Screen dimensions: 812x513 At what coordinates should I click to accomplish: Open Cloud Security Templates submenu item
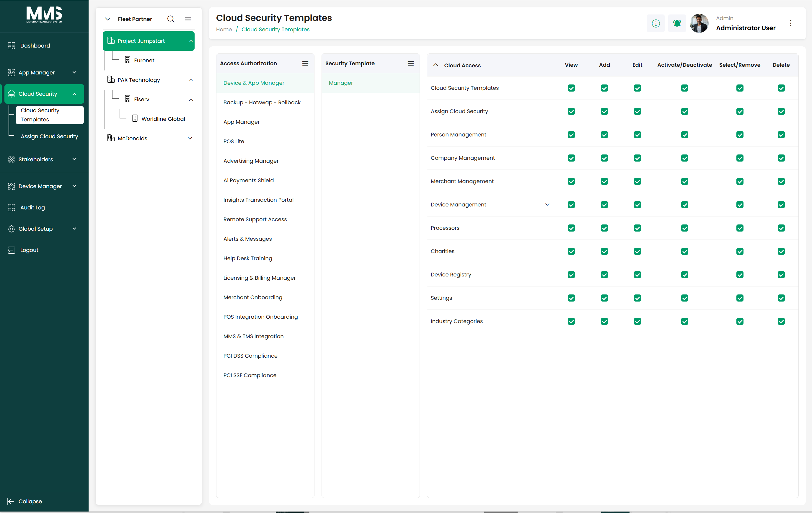[x=50, y=115]
